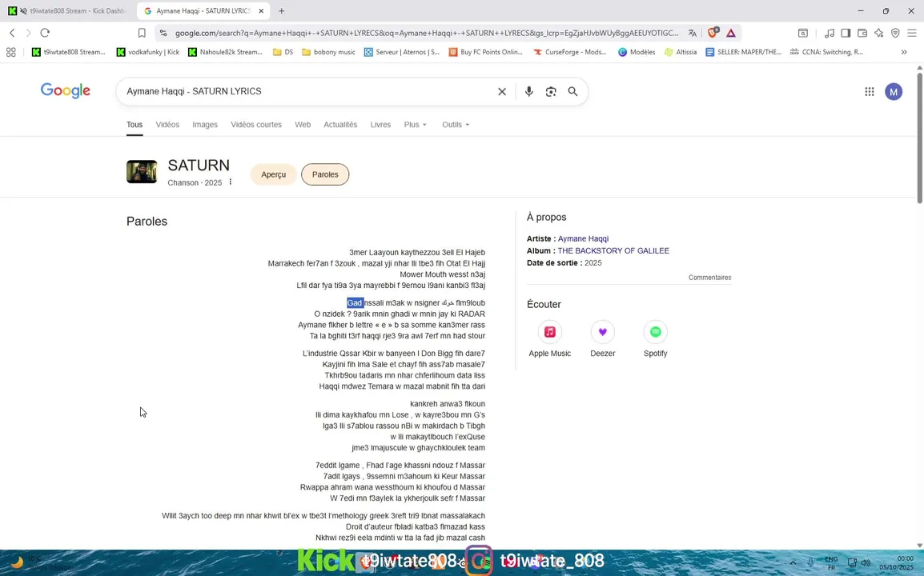Open THE BACKSTORY OF GALILEE album link
924x576 pixels.
click(613, 250)
